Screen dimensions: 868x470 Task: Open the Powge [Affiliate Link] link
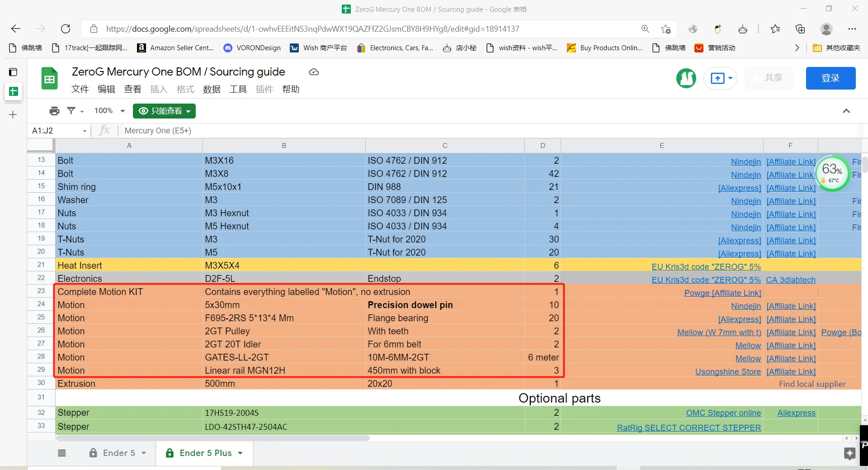(x=722, y=293)
